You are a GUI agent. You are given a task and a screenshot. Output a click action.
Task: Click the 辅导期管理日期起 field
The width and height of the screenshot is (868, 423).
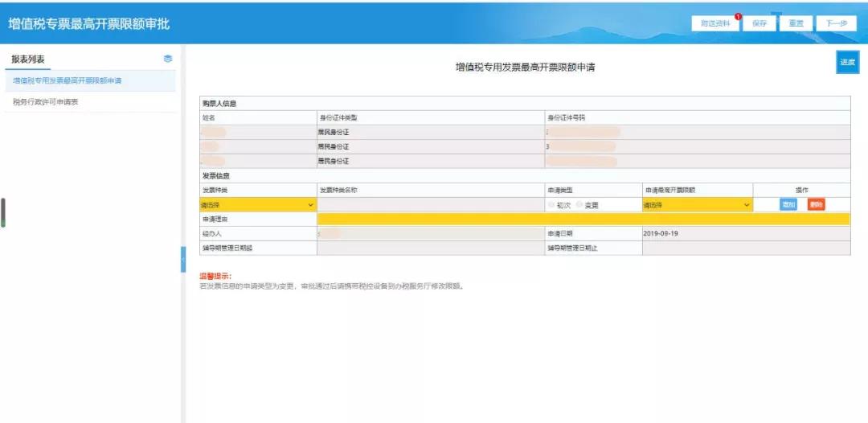(x=430, y=248)
